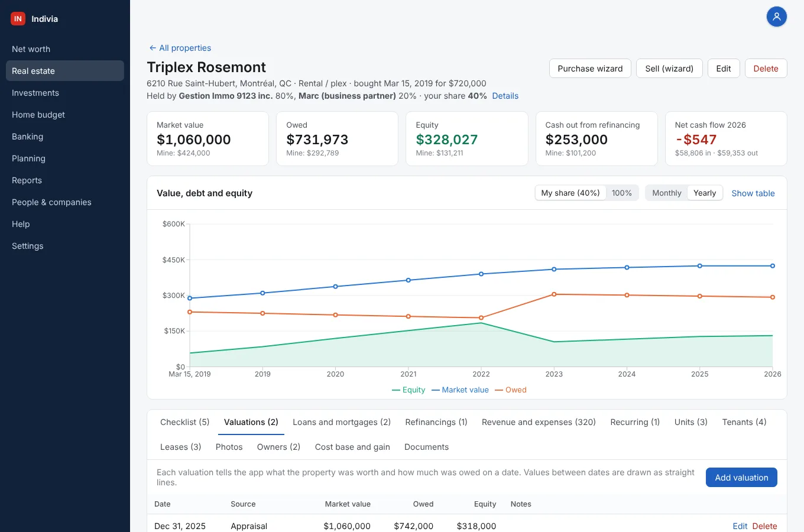
Task: Switch to the Recurring (1) tab
Action: point(635,422)
